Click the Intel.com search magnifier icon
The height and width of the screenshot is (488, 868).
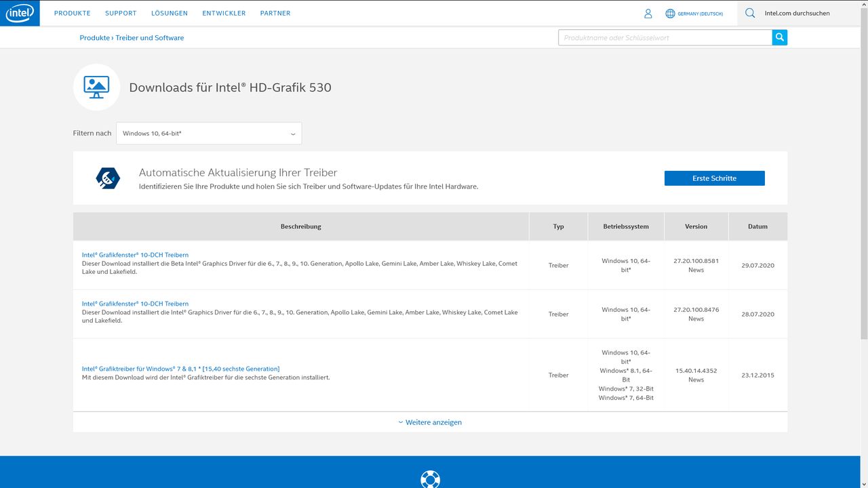tap(750, 13)
